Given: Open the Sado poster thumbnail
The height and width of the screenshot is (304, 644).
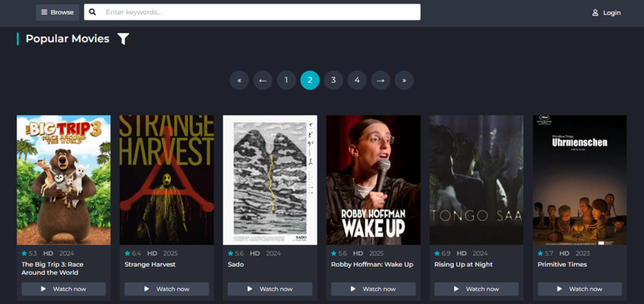Looking at the screenshot, I should [x=270, y=180].
